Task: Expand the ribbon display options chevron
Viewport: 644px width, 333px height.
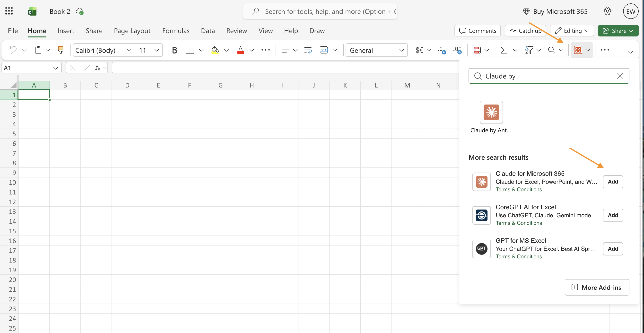Action: click(630, 52)
